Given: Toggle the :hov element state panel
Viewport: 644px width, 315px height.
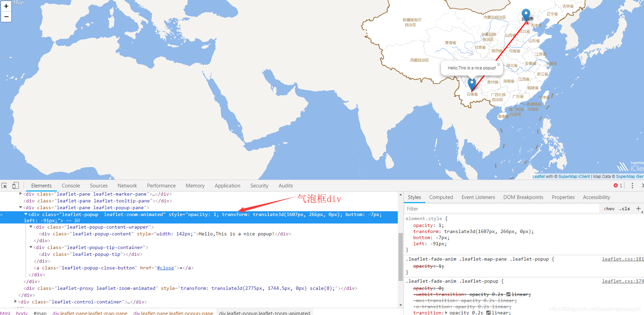Looking at the screenshot, I should click(609, 209).
